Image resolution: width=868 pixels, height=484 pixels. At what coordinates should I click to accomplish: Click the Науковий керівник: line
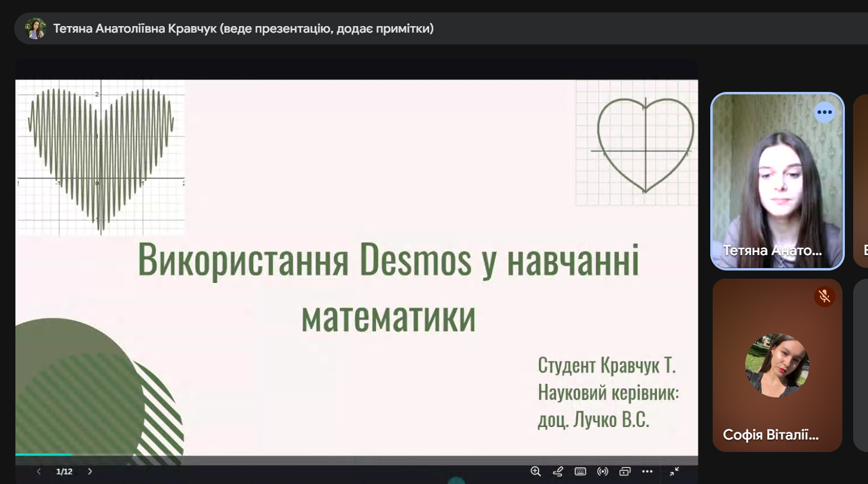[608, 393]
